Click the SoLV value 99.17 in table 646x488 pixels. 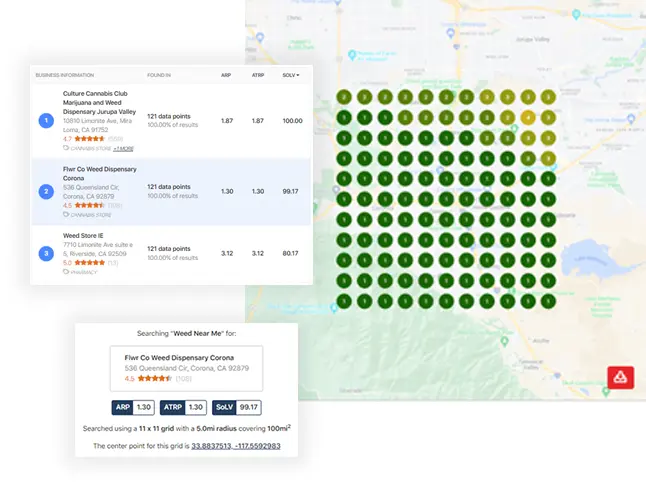(x=290, y=192)
